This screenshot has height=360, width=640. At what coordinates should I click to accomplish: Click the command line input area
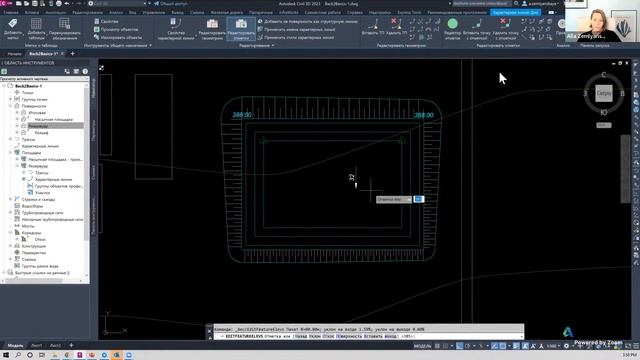coord(369,336)
